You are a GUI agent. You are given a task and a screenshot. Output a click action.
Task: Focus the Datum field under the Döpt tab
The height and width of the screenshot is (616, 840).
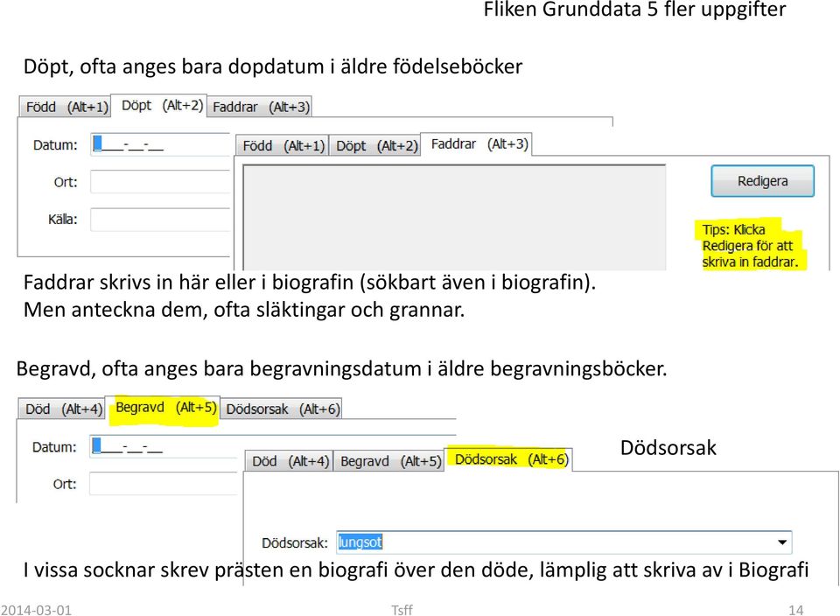(x=160, y=144)
